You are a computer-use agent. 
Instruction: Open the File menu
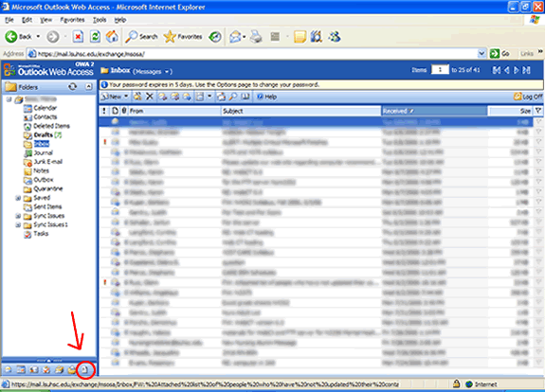(9, 20)
